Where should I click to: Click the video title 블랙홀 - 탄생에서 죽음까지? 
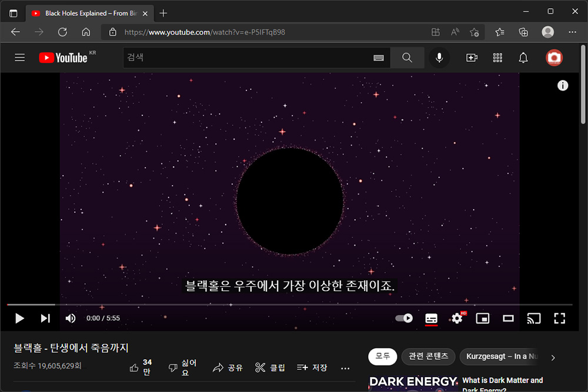point(71,348)
